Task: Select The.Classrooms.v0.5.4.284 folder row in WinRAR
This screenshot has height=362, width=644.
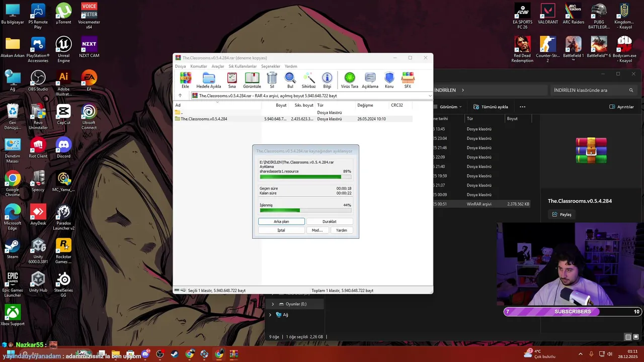Action: click(293, 119)
